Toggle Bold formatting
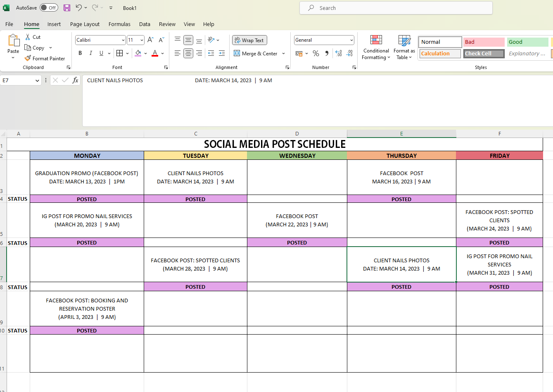 [80, 53]
